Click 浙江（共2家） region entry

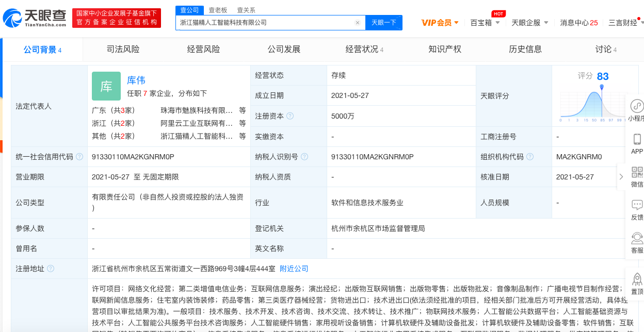pyautogui.click(x=114, y=123)
